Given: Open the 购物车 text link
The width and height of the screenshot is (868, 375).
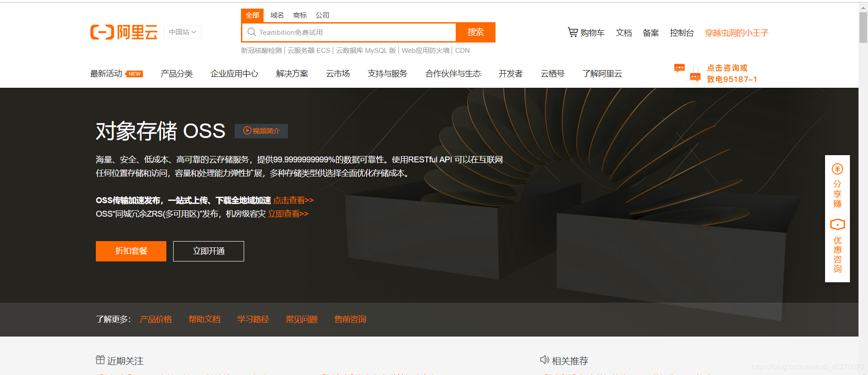Looking at the screenshot, I should (x=593, y=33).
